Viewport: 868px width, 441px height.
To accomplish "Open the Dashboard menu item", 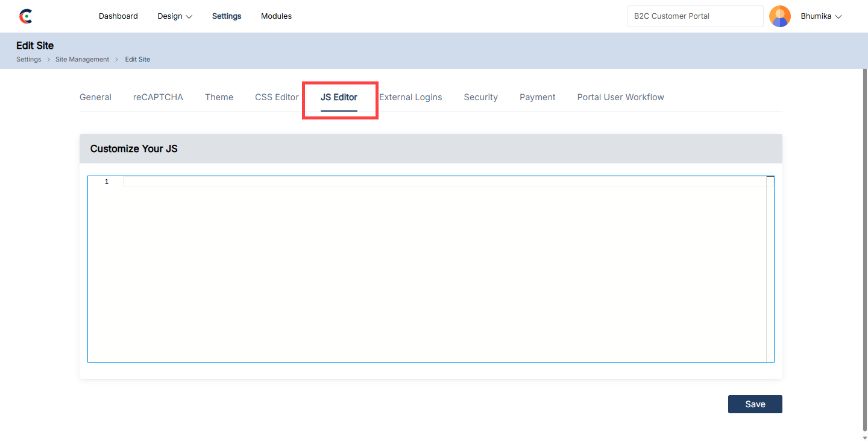I will tap(118, 16).
